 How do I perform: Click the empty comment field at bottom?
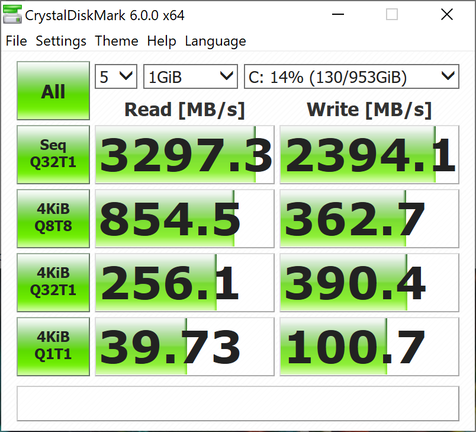click(238, 403)
